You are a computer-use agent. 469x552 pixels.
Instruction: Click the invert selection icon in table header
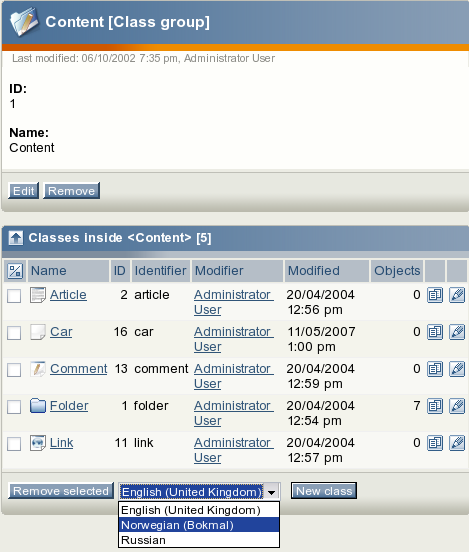point(15,271)
